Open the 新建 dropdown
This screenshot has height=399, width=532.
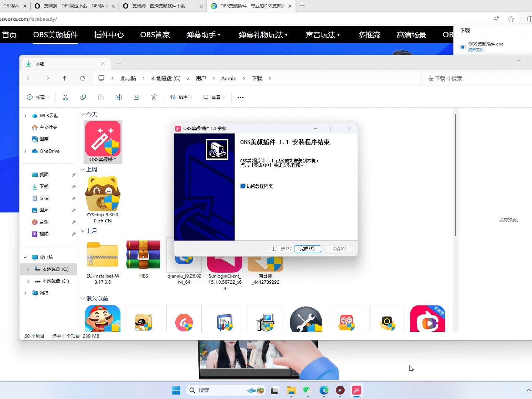coord(38,97)
